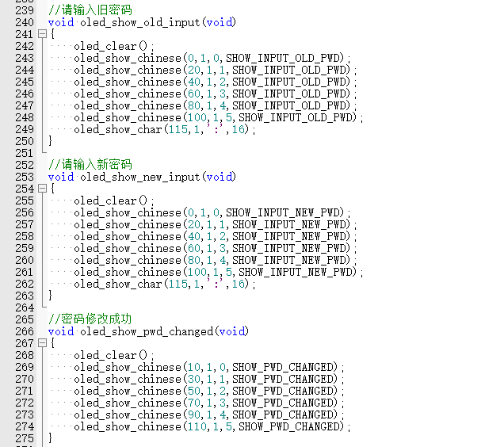Click line number 253 in the gutter
This screenshot has height=447, width=504.
click(25, 177)
